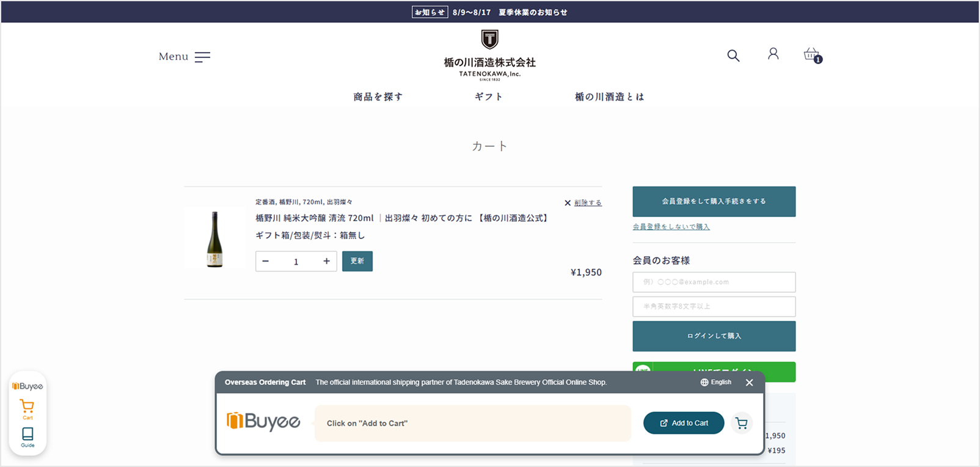This screenshot has width=980, height=467.
Task: Open the Buyee cart icon beside Add to Cart
Action: [741, 423]
